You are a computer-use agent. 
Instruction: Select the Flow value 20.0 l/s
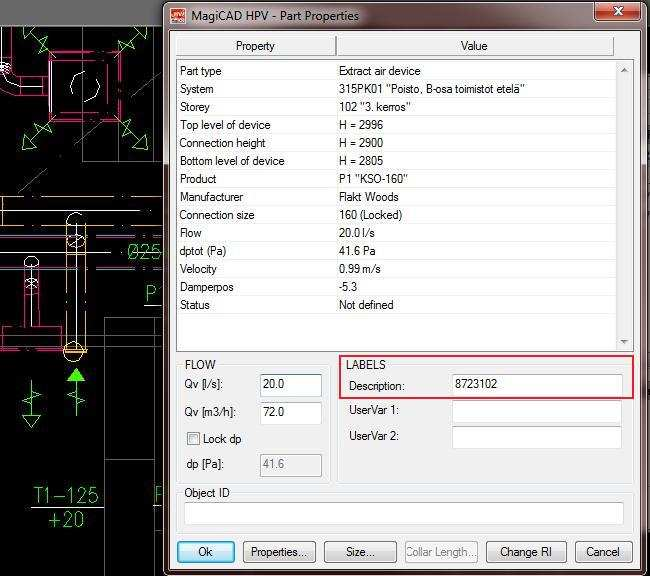pos(357,233)
